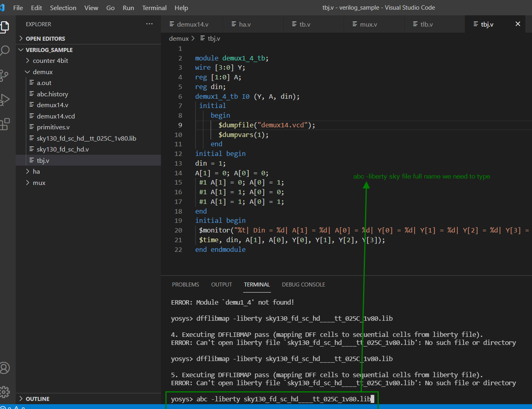
Task: Open Source Control view in activity bar
Action: (4, 75)
